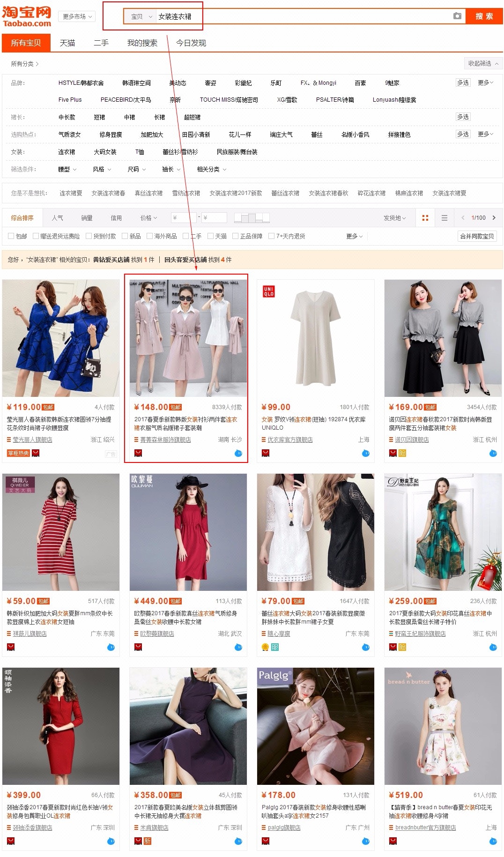This screenshot has height=857, width=504.
Task: Go to next results page arrow
Action: (494, 218)
